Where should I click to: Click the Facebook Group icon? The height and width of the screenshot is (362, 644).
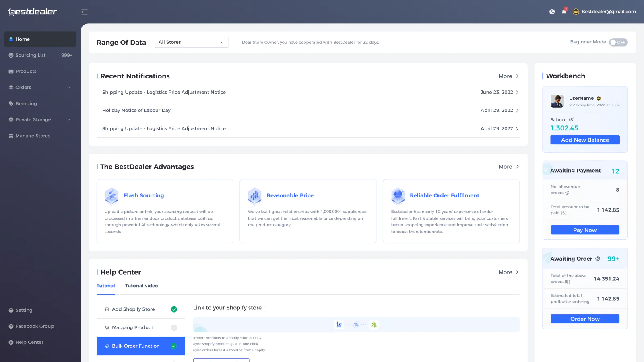pyautogui.click(x=11, y=326)
